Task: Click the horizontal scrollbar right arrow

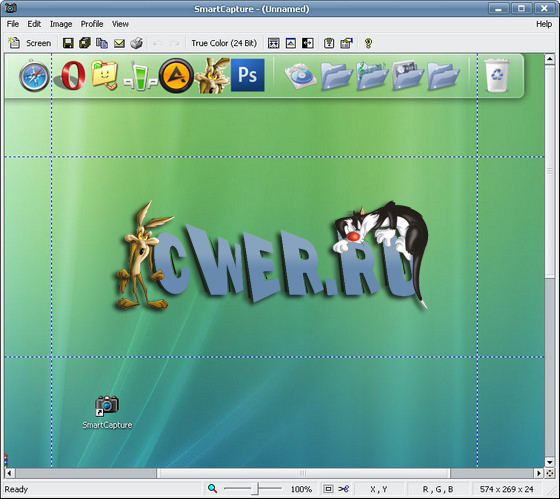Action: click(x=539, y=473)
